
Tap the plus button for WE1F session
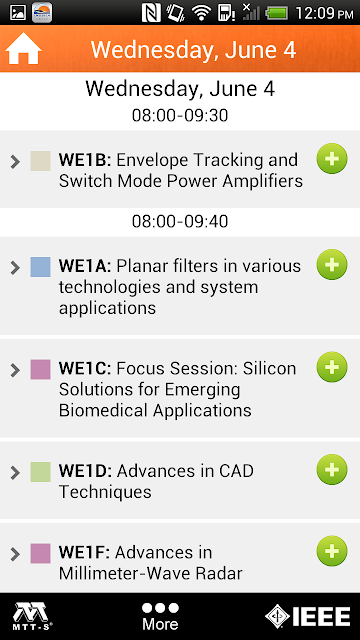tap(332, 551)
